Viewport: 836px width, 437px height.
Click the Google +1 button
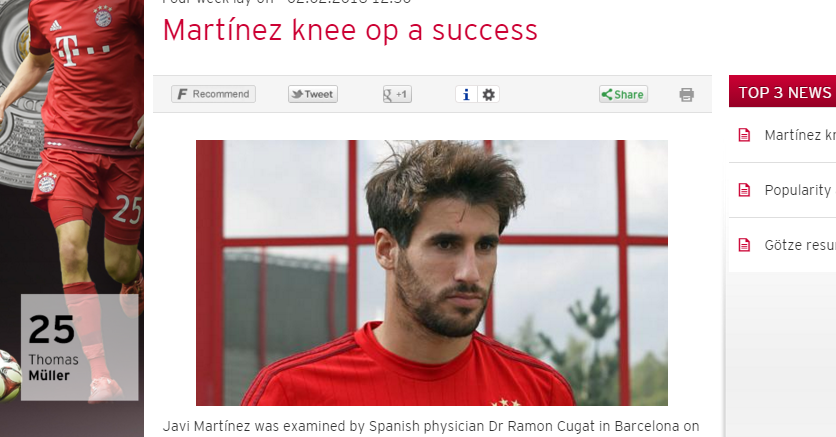click(397, 94)
